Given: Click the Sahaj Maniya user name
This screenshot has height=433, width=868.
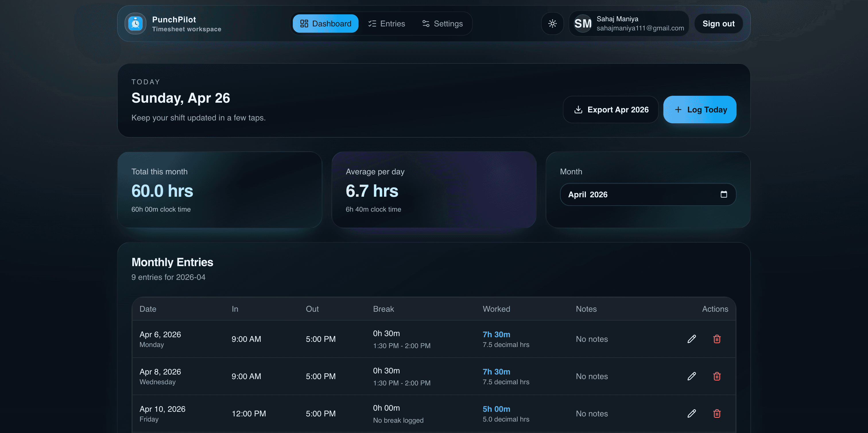Looking at the screenshot, I should pyautogui.click(x=617, y=19).
